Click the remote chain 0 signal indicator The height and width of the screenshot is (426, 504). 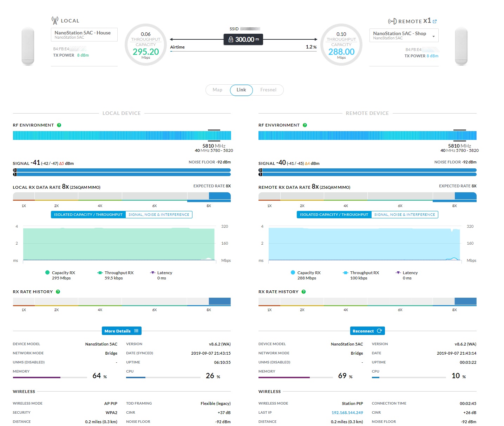pyautogui.click(x=260, y=170)
